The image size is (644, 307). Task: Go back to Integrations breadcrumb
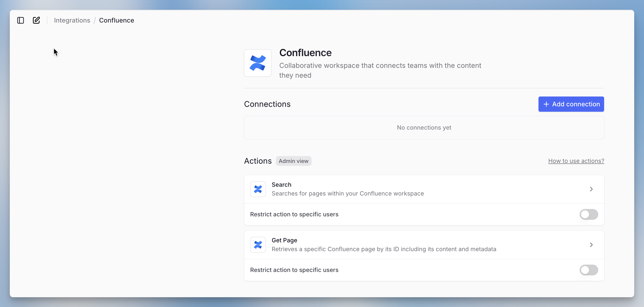(72, 20)
